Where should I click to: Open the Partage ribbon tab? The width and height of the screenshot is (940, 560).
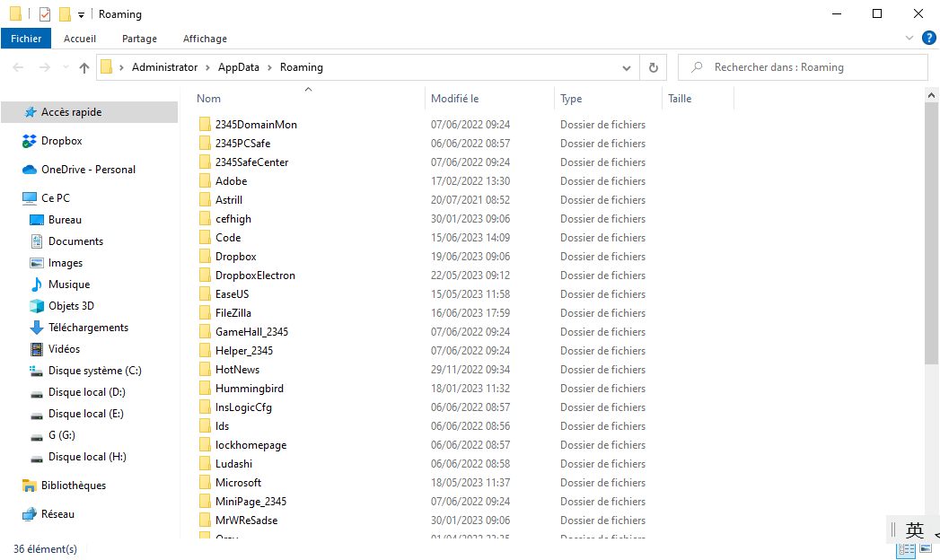point(139,39)
